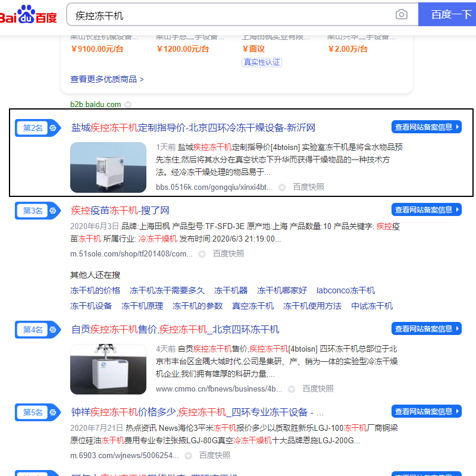The width and height of the screenshot is (476, 476).
Task: View 查看网站备案信息 for the 第5名 result
Action: [x=426, y=411]
